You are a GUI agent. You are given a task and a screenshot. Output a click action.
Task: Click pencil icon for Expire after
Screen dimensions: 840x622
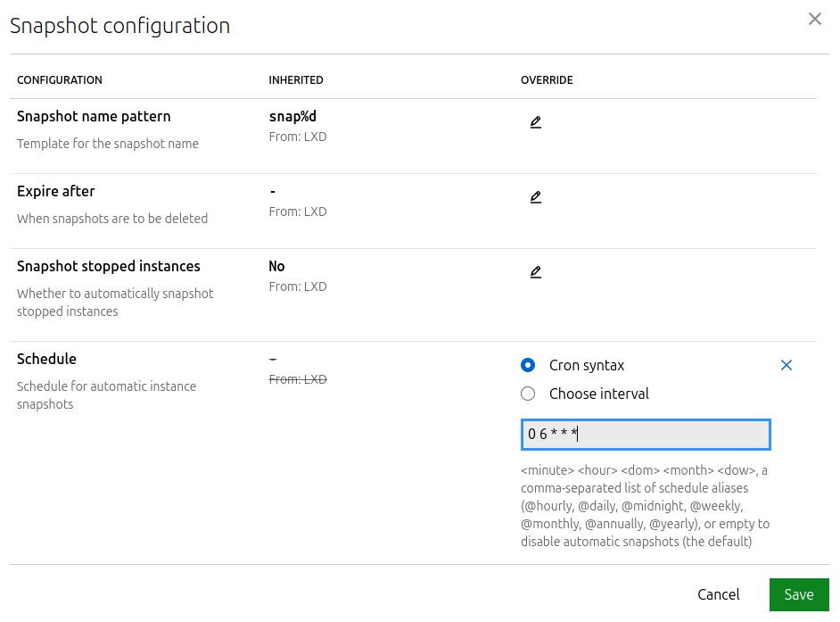pyautogui.click(x=535, y=197)
